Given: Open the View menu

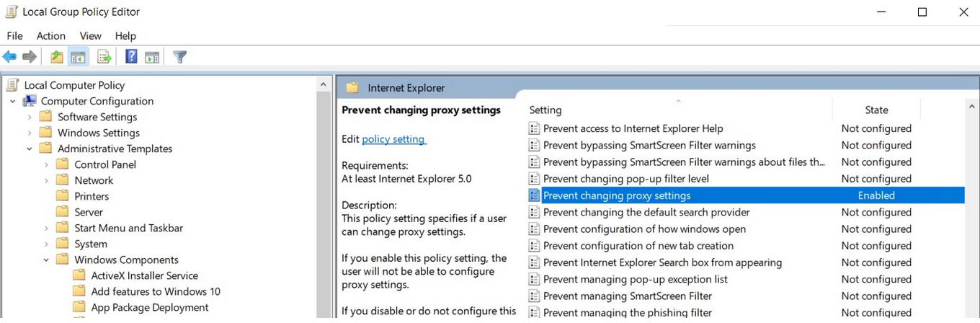Looking at the screenshot, I should 90,36.
